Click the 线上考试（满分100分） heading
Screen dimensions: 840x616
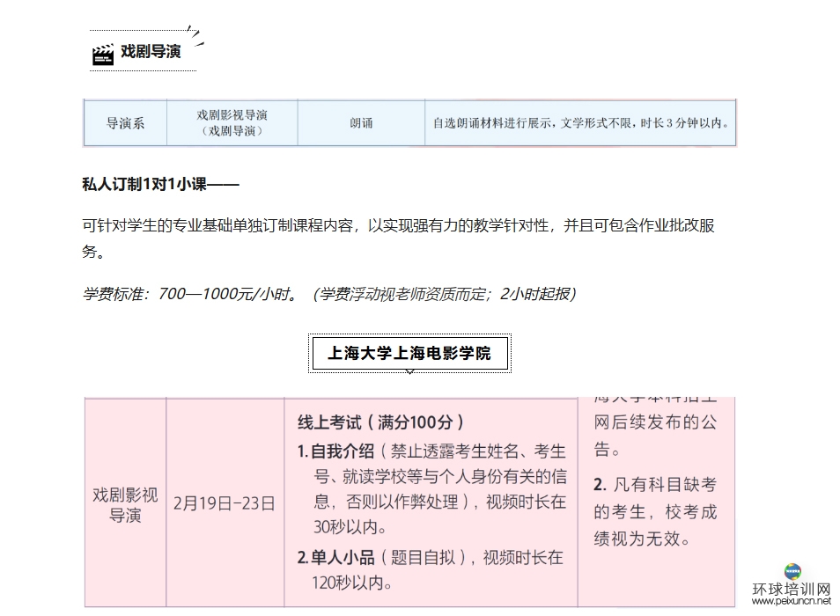pyautogui.click(x=381, y=422)
